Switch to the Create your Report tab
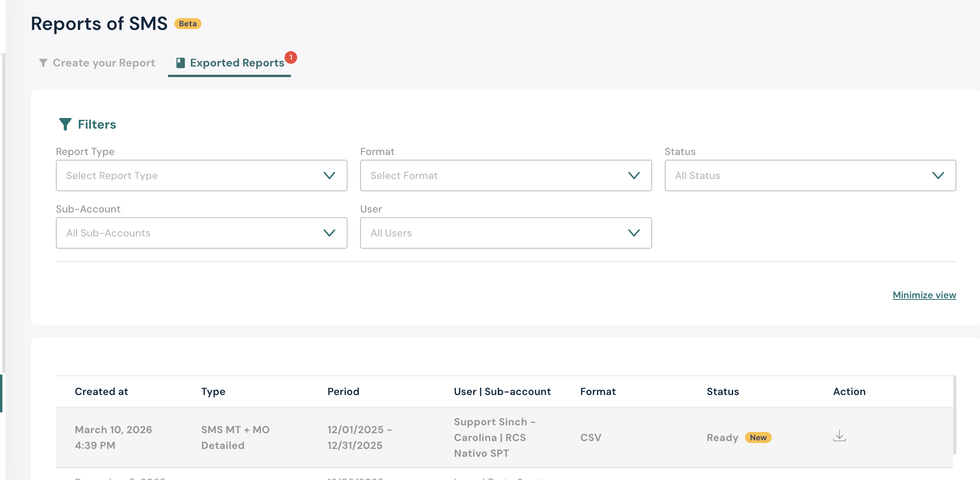 (104, 63)
